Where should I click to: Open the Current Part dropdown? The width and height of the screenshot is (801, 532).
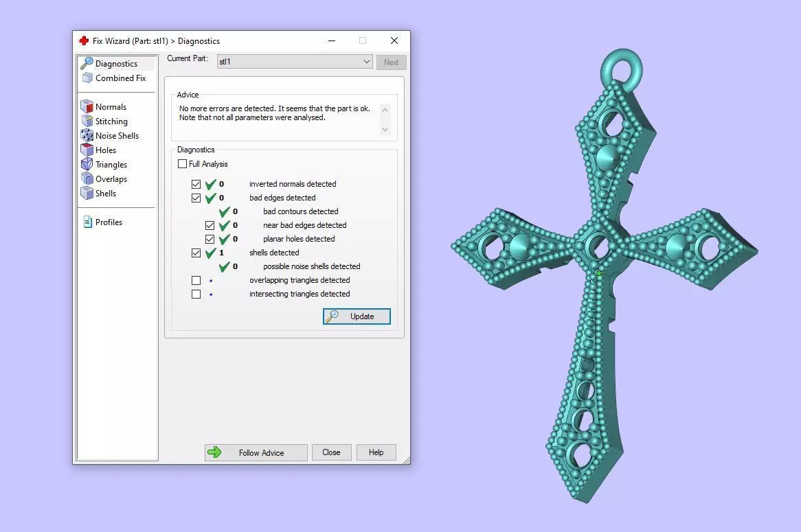point(295,62)
